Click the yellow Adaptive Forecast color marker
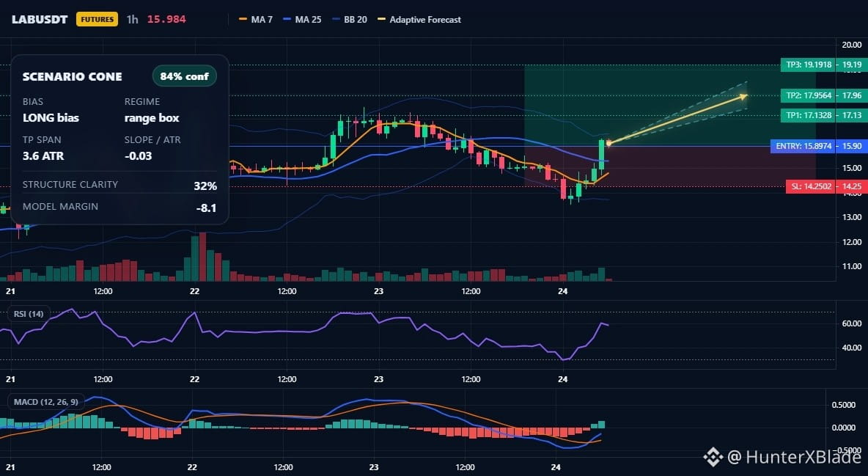The image size is (868, 476). click(x=381, y=19)
